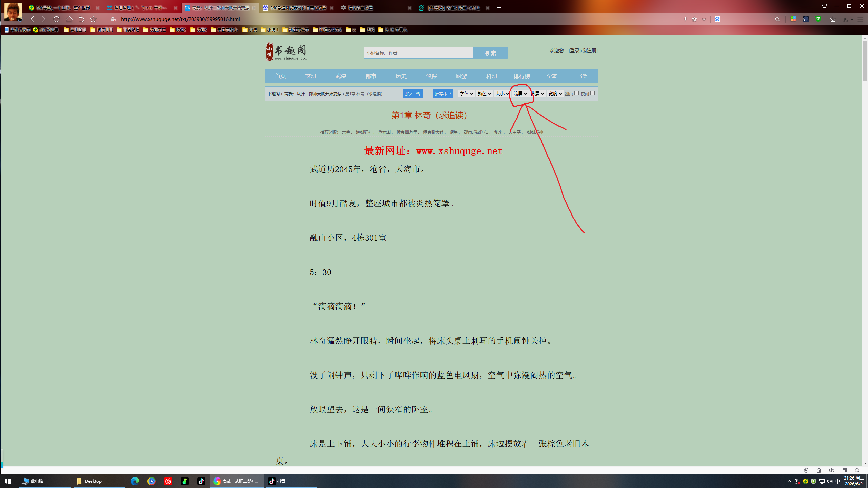Switch to the 360导航 tab
Screen dimensions: 868x488
point(64,8)
